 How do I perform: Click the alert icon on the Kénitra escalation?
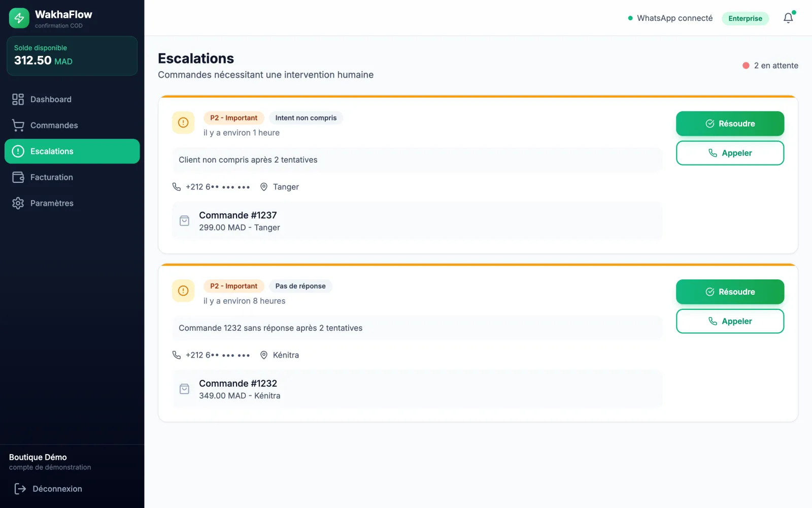[183, 291]
